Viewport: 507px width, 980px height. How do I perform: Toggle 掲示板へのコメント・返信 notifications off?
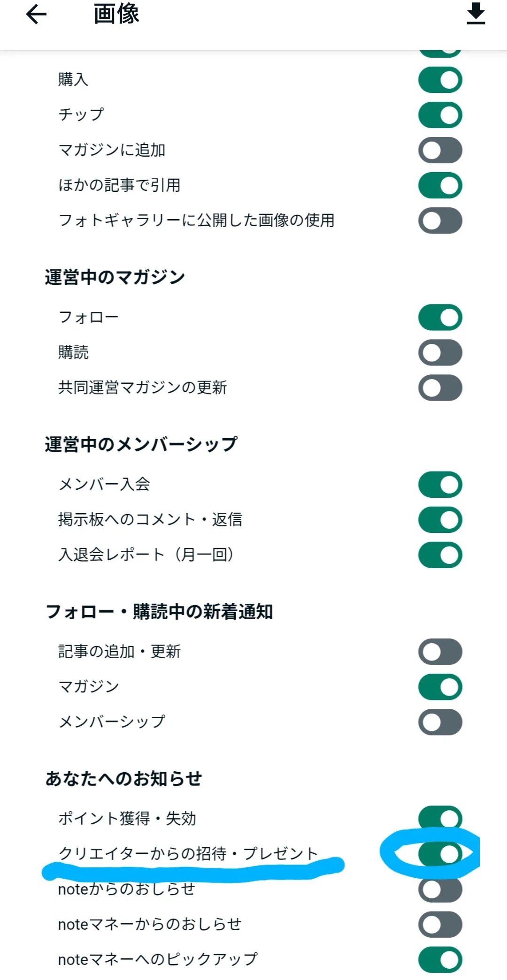pyautogui.click(x=440, y=520)
